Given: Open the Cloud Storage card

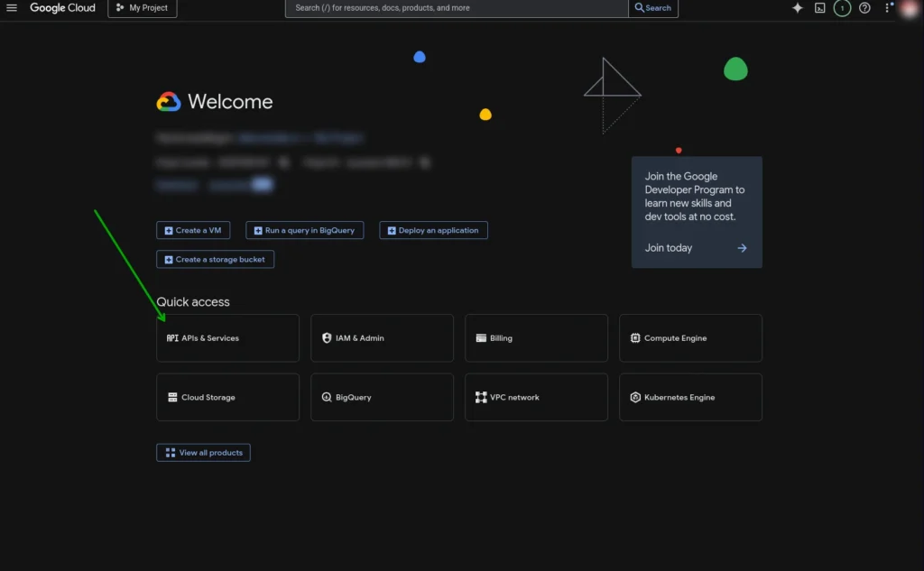Looking at the screenshot, I should (227, 397).
